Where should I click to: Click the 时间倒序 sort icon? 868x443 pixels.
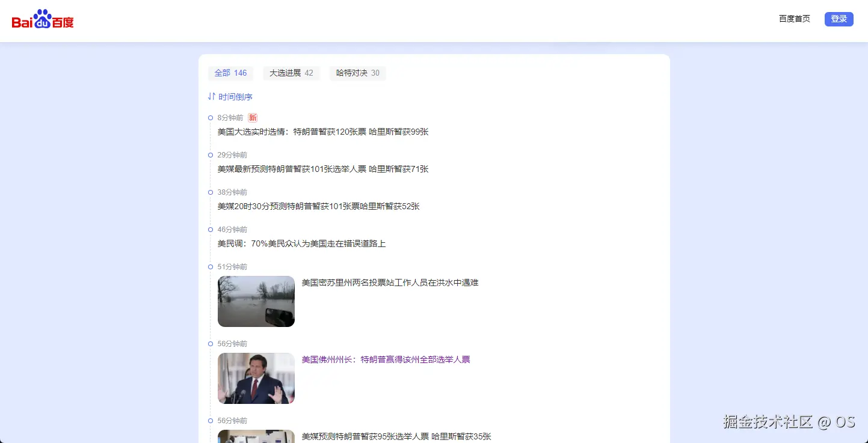coord(211,96)
